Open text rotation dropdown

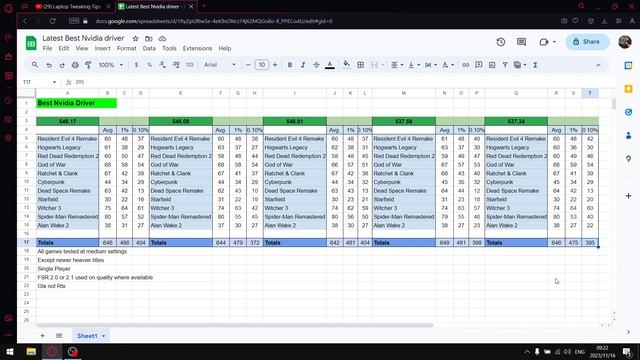448,65
